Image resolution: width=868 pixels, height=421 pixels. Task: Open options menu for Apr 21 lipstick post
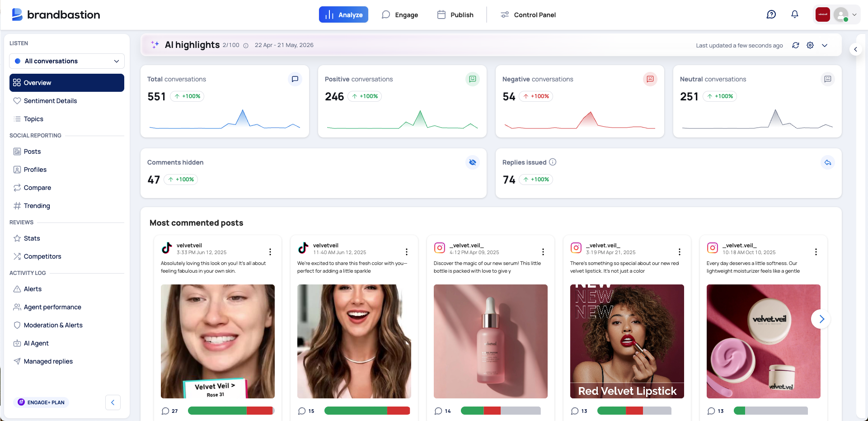(x=680, y=252)
